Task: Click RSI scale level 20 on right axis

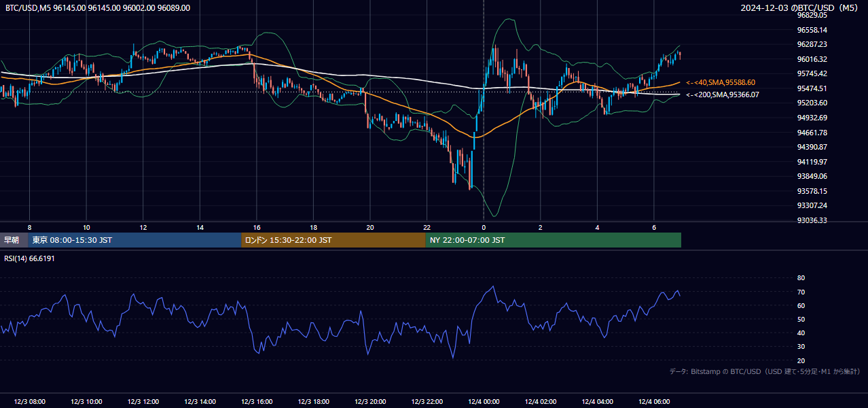Action: coord(801,360)
